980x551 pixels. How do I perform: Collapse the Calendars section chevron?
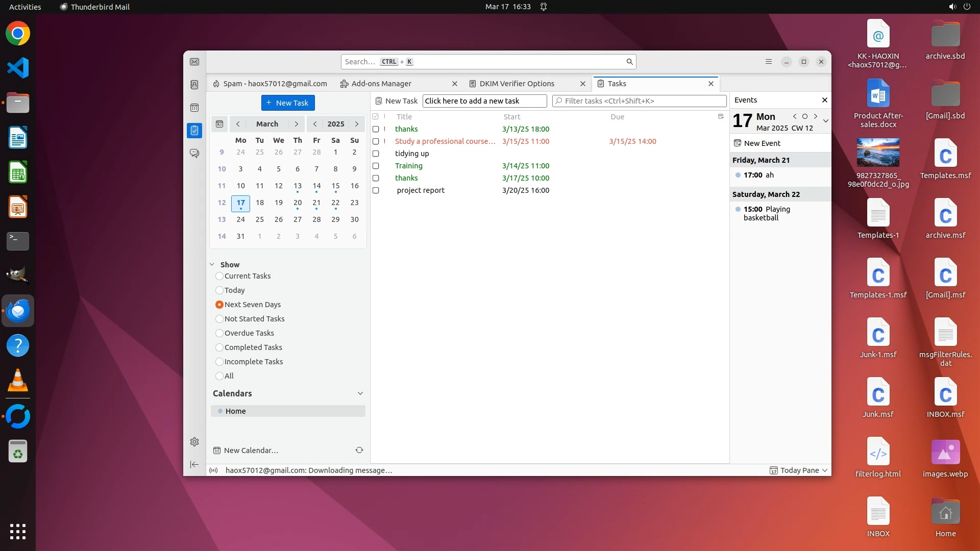(x=360, y=393)
